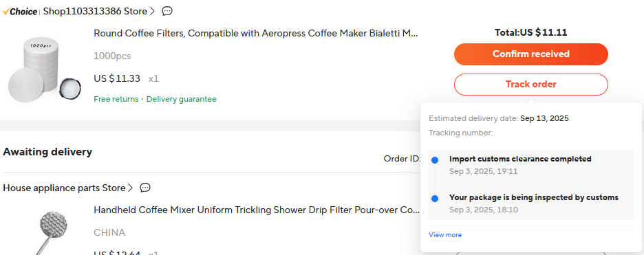This screenshot has width=644, height=255.
Task: Visit House appliance parts Store link
Action: [x=64, y=188]
